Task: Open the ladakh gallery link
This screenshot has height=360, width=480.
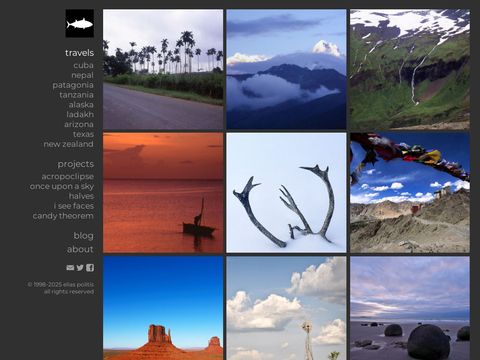Action: pos(80,115)
